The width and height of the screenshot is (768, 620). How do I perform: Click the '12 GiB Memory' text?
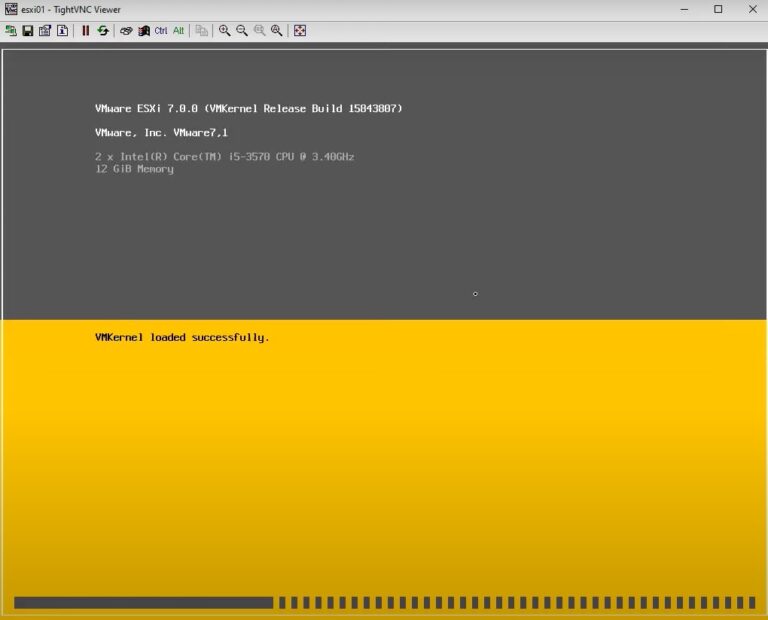[x=134, y=169]
